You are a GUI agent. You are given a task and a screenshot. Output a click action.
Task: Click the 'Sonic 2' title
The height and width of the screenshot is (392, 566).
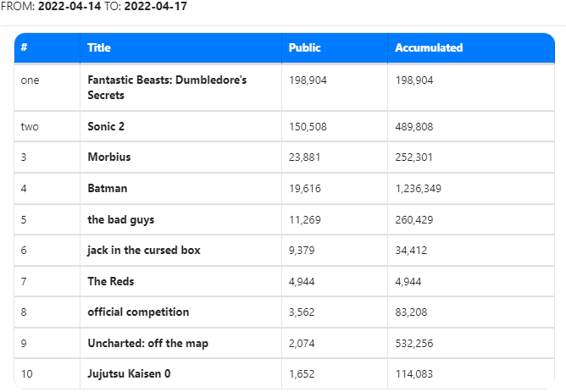tap(106, 127)
